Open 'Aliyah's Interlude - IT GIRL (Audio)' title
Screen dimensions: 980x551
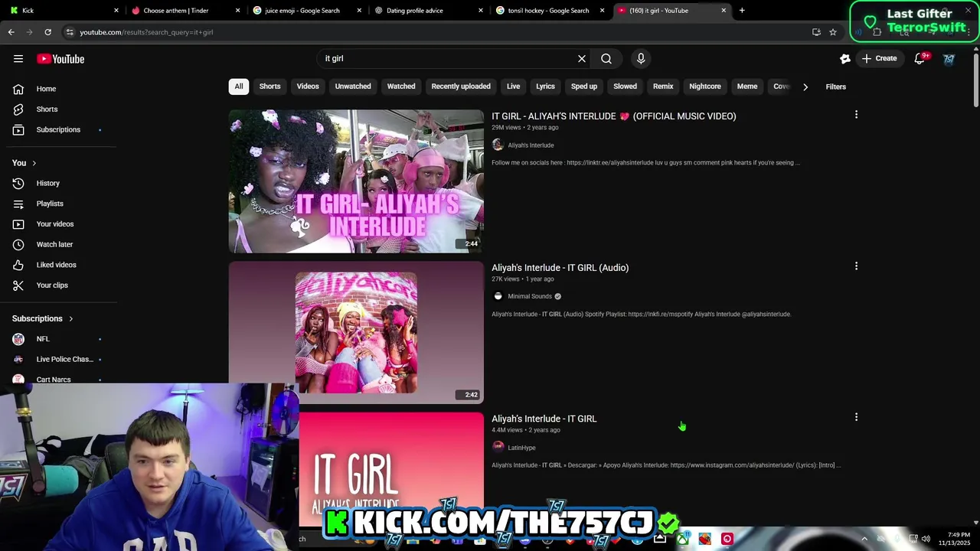coord(560,268)
